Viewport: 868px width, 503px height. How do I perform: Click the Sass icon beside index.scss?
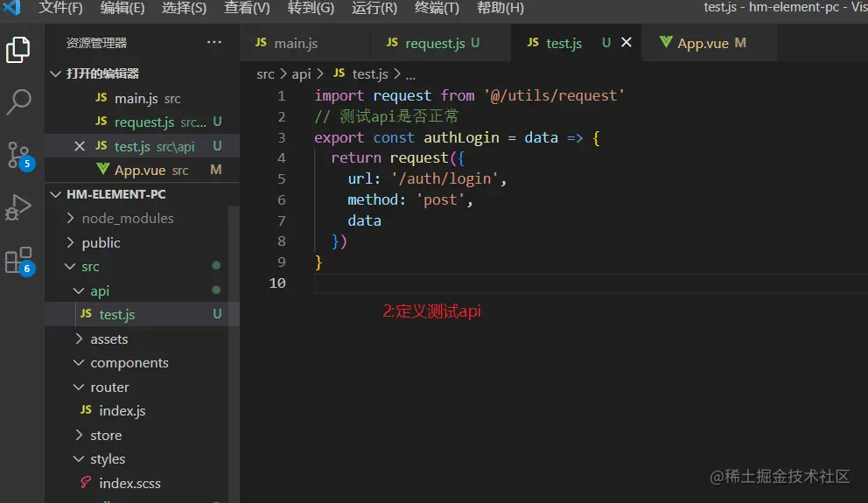[86, 483]
